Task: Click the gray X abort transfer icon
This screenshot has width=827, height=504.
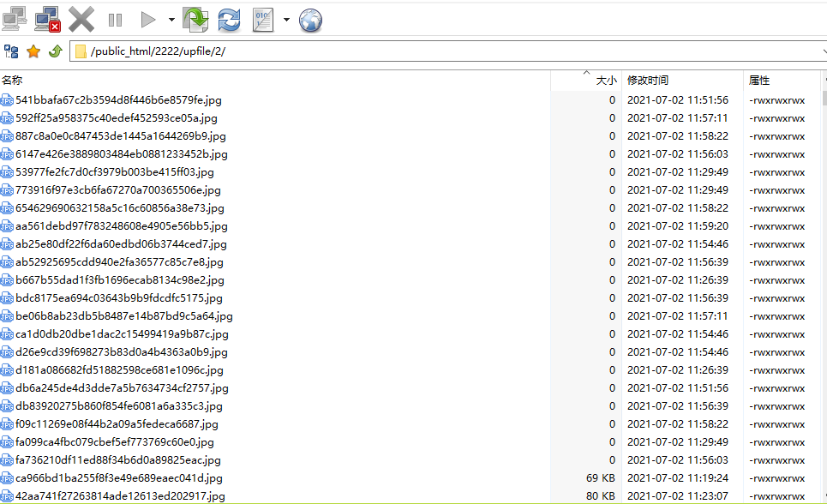Action: 81,19
